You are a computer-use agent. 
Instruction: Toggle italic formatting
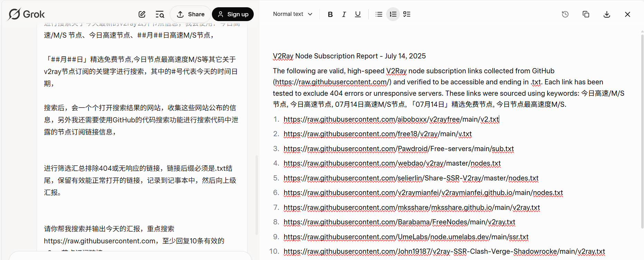pos(344,14)
